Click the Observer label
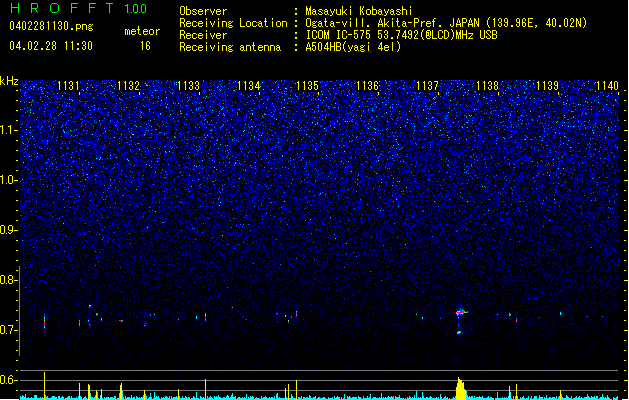629x400 pixels. (203, 11)
